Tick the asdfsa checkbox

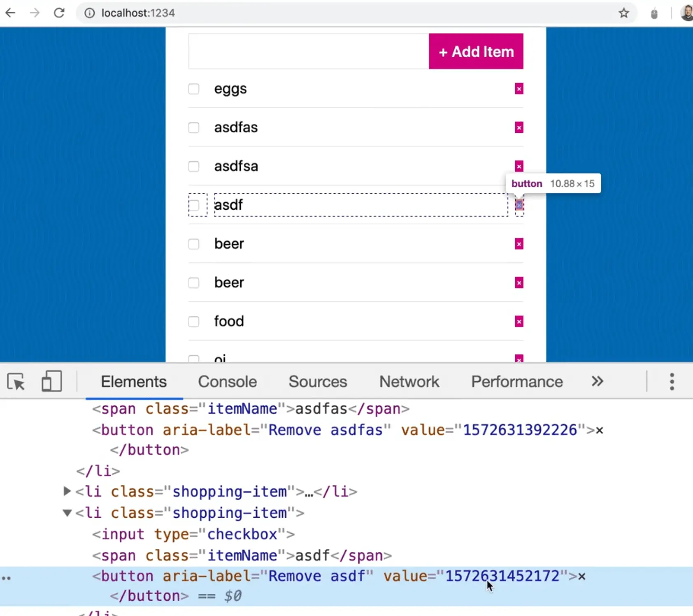coord(194,167)
